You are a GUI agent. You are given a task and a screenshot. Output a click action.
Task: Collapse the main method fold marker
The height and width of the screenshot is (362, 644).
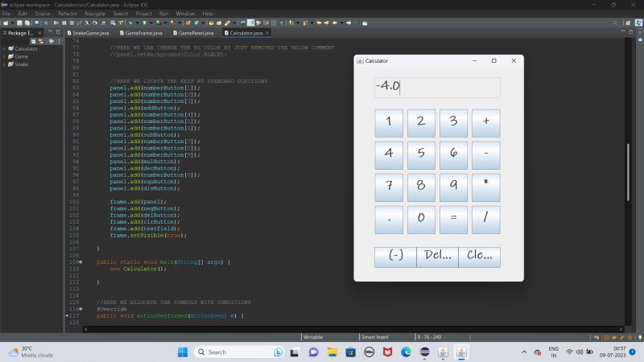pos(81,262)
